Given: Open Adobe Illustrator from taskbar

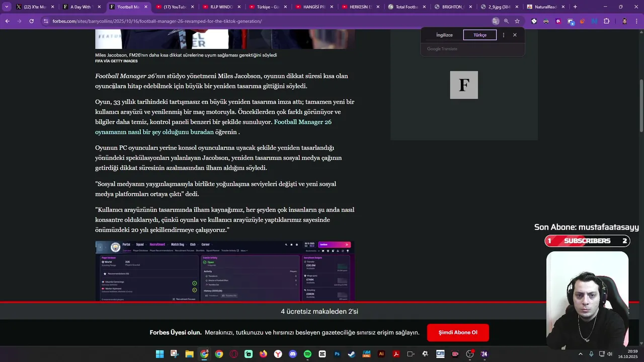Looking at the screenshot, I should [381, 354].
